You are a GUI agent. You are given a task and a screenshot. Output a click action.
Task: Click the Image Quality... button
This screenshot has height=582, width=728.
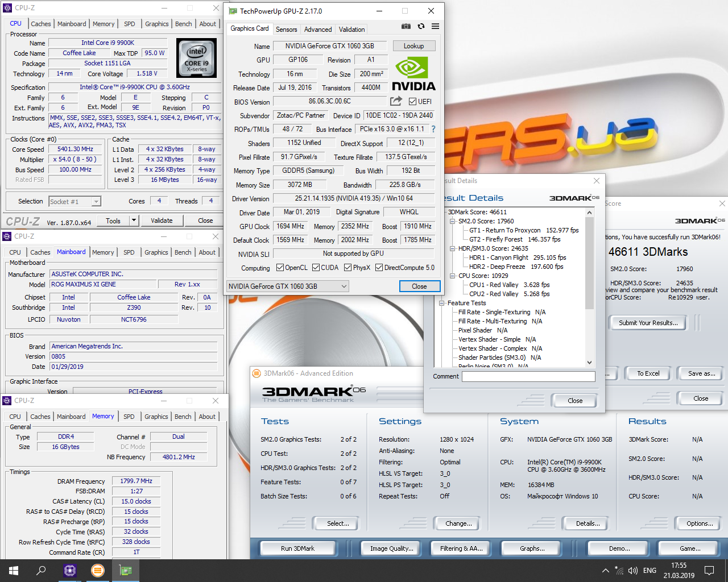[x=391, y=548]
